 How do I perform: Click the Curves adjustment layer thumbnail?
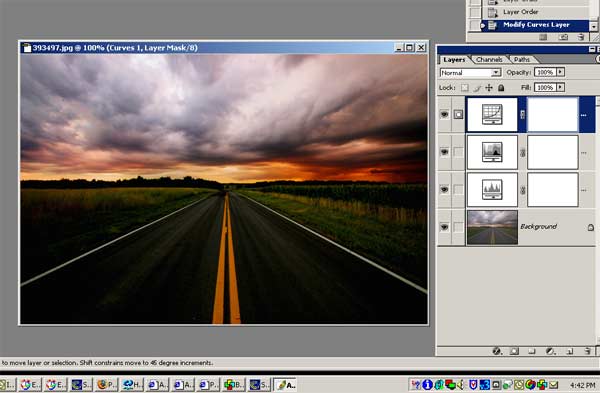point(492,114)
